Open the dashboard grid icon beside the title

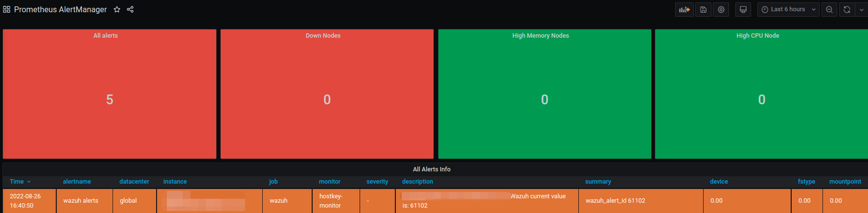point(6,9)
